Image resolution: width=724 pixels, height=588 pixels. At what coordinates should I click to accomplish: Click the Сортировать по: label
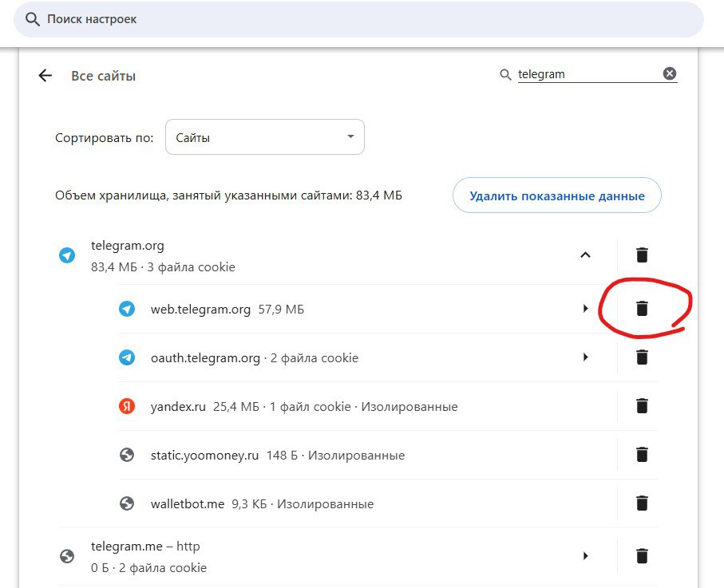(x=105, y=138)
